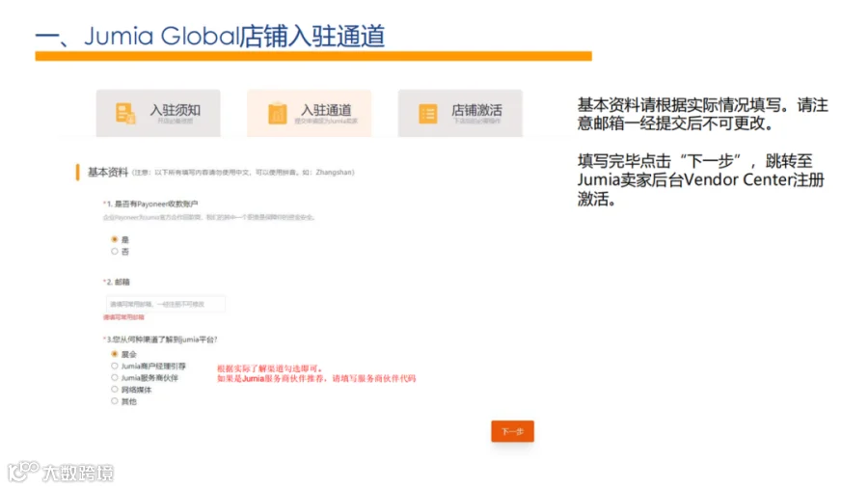The height and width of the screenshot is (489, 868).
Task: Click the red 请填写常用邮箱 error text
Action: click(x=123, y=317)
